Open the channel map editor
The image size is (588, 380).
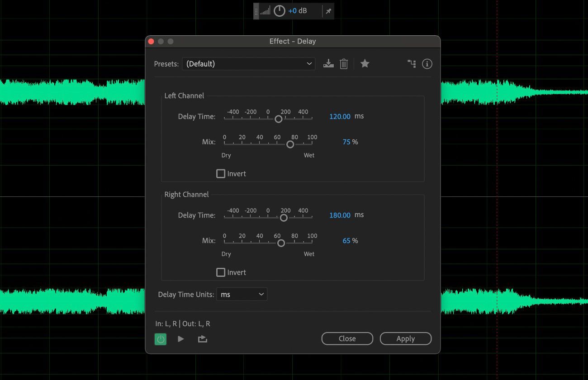pyautogui.click(x=412, y=64)
